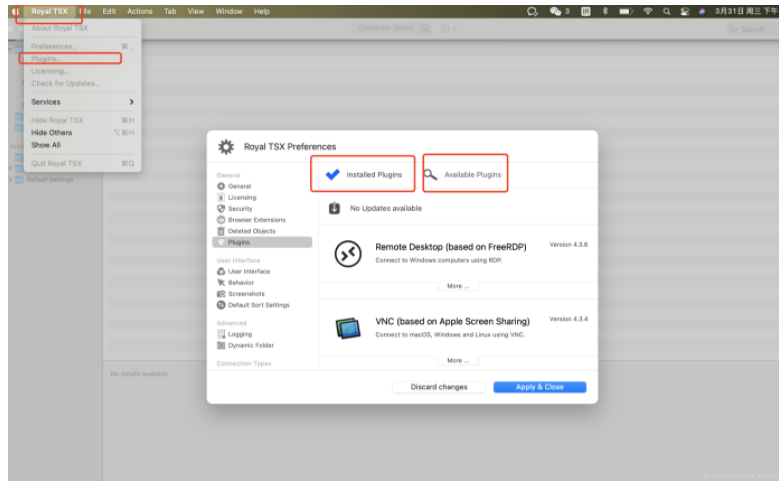Open the Wi-Fi status menu
The width and height of the screenshot is (779, 482).
click(648, 11)
